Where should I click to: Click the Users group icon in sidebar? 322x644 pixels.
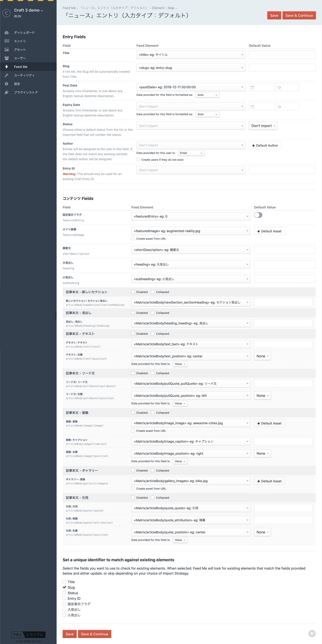click(x=7, y=58)
